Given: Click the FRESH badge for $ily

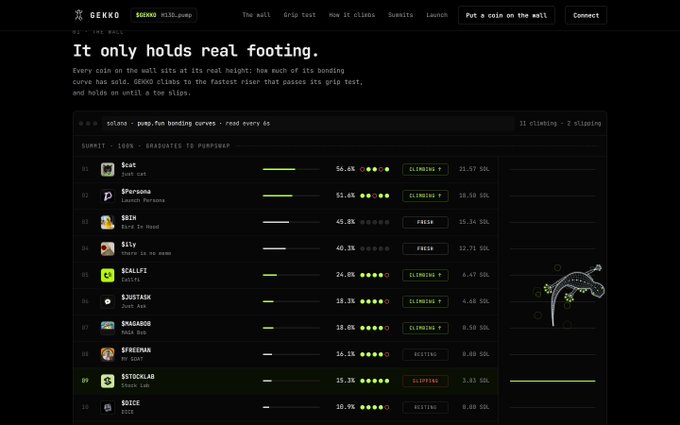Looking at the screenshot, I should click(x=425, y=248).
